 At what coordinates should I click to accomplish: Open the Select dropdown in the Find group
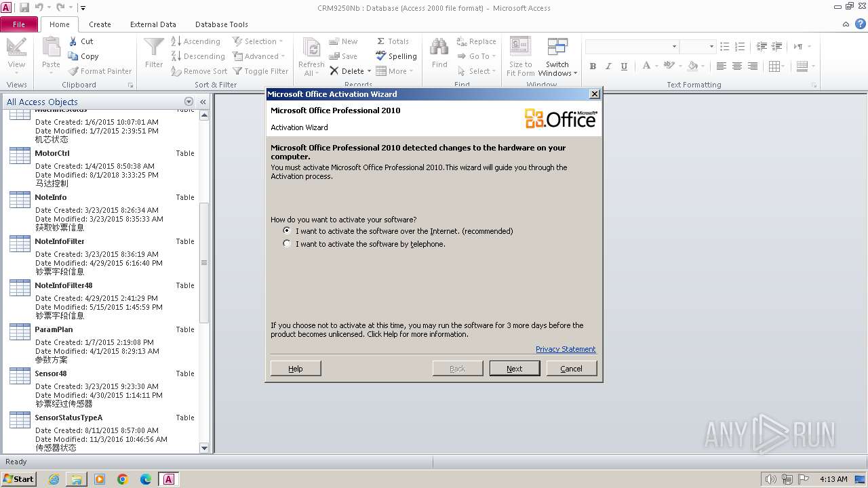pos(476,71)
